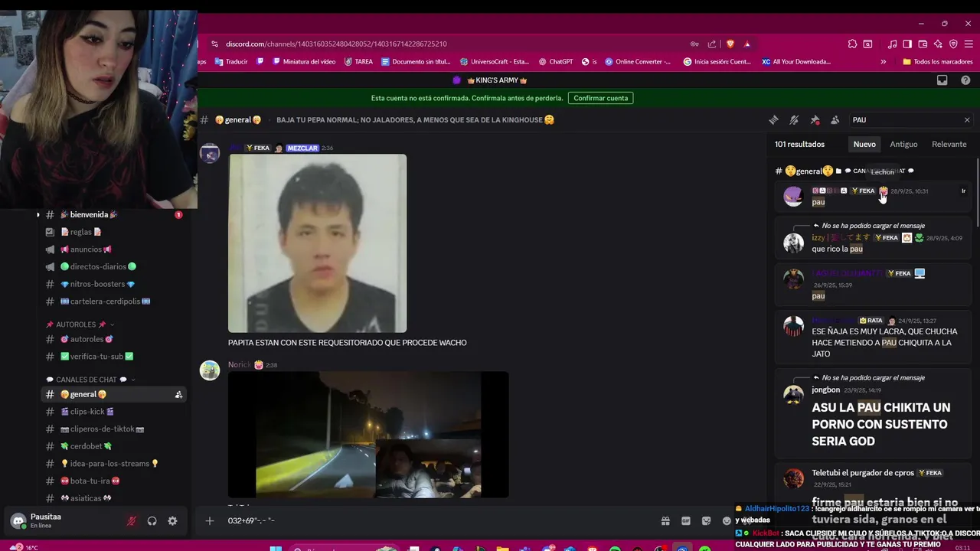
Task: Click the Brave Rewards triangle icon
Action: [747, 44]
